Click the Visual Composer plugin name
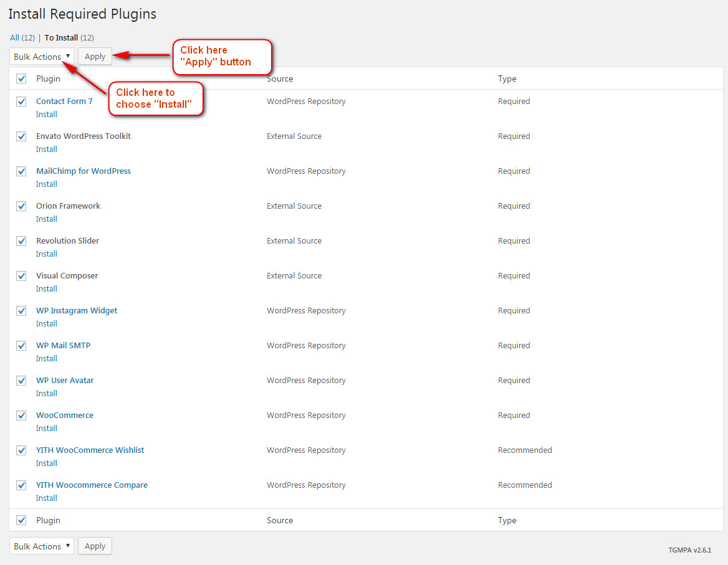Viewport: 728px width, 565px height. [67, 275]
